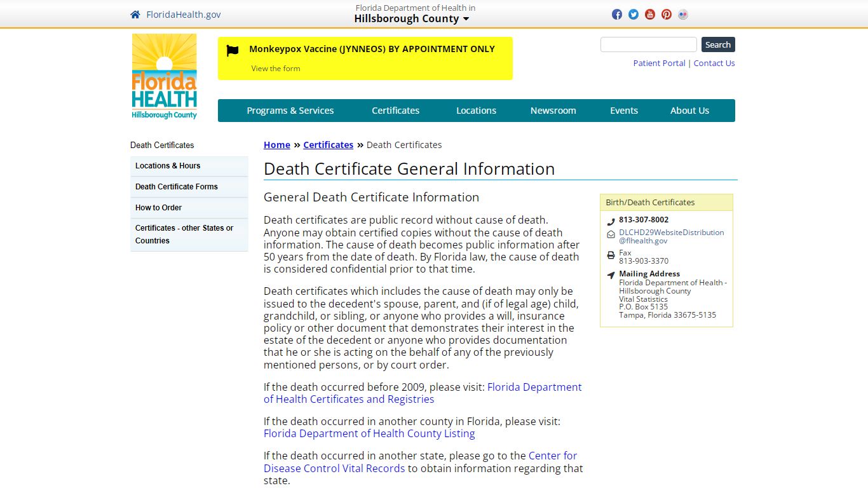Open Locations & Hours sidebar item
This screenshot has height=488, width=868.
(x=189, y=166)
